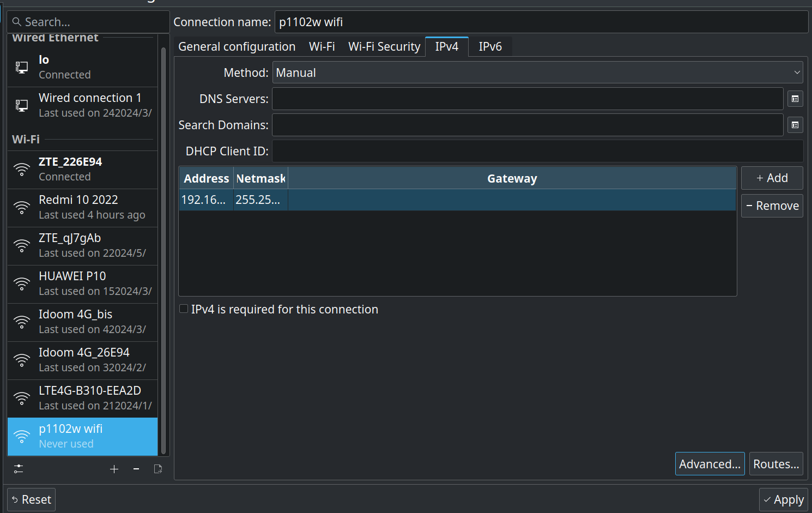This screenshot has height=513, width=812.
Task: Switch to the IPv6 tab
Action: click(x=490, y=46)
